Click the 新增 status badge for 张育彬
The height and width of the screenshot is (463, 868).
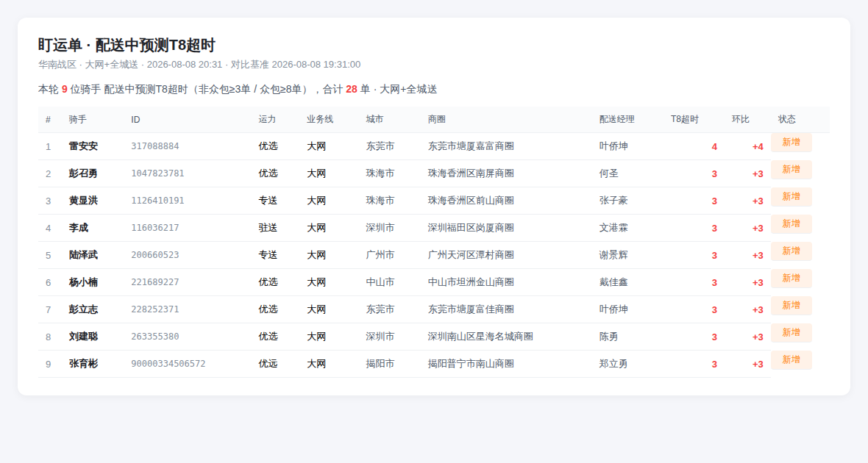click(791, 359)
